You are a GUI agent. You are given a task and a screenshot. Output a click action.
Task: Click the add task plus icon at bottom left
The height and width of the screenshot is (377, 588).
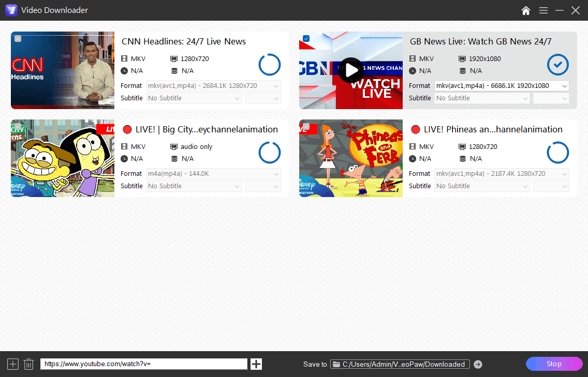(x=13, y=364)
